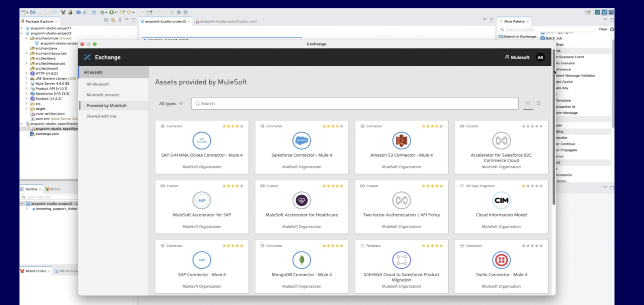The height and width of the screenshot is (305, 644).
Task: Collapse src/main/mule (Flows) folder
Action: pos(27,38)
